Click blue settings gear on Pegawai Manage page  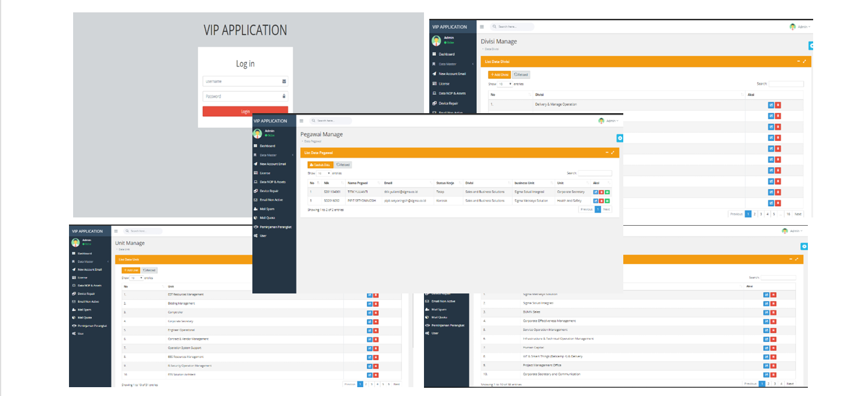tap(620, 138)
